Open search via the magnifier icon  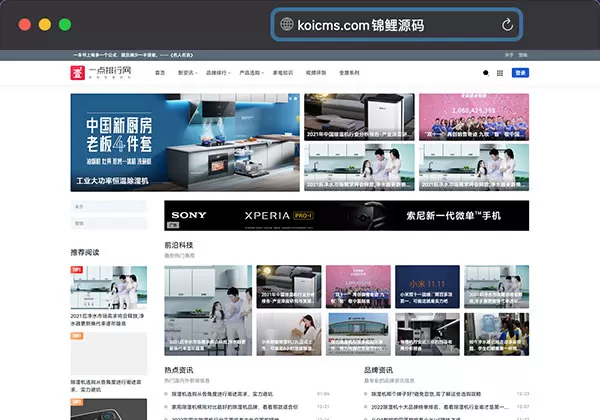click(x=486, y=73)
